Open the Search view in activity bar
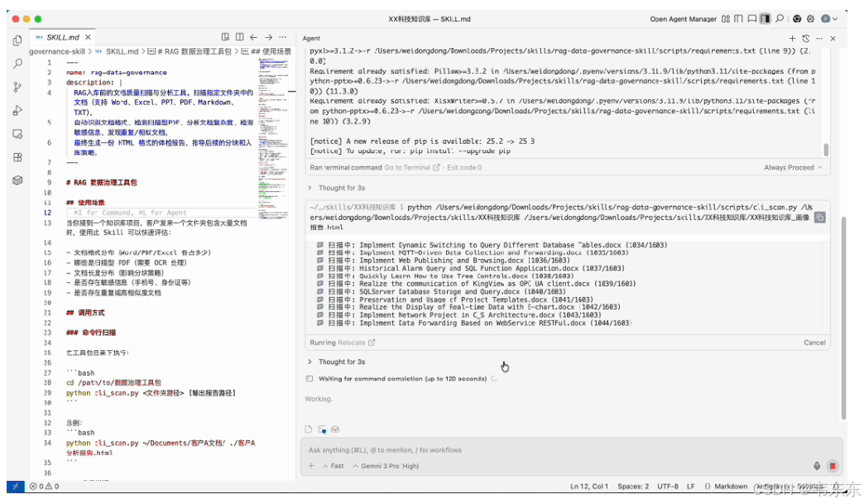Screen dimensions: 864x504 [x=17, y=64]
